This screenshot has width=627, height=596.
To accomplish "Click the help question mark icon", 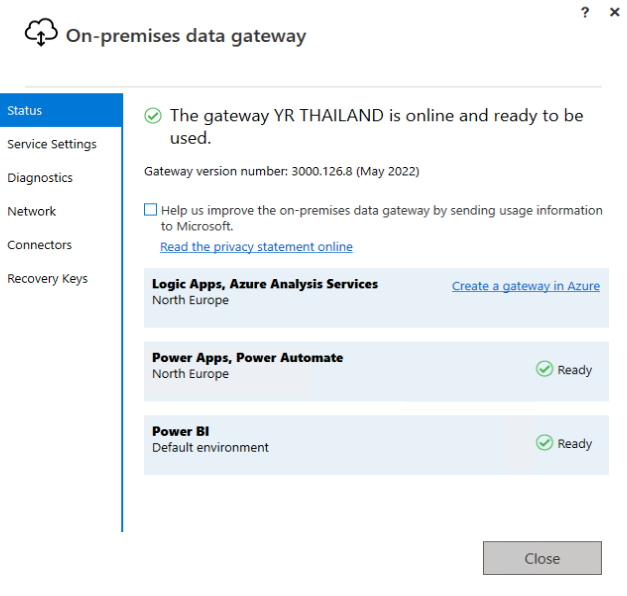I will tap(585, 12).
